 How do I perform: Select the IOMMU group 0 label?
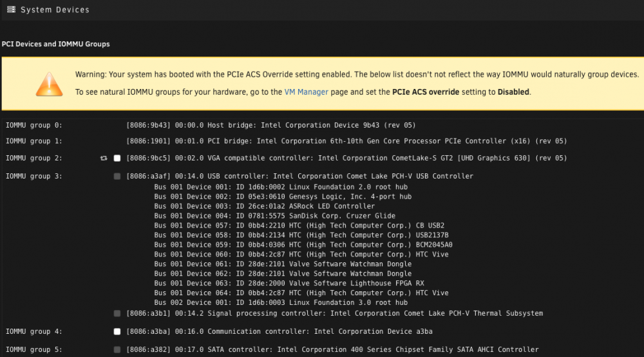coord(33,125)
